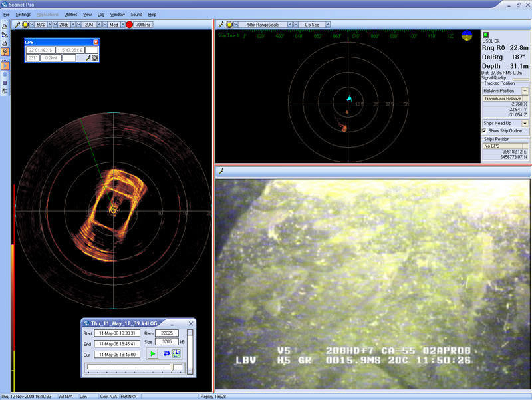
Task: Open Relative Position dropdown
Action: tap(525, 91)
